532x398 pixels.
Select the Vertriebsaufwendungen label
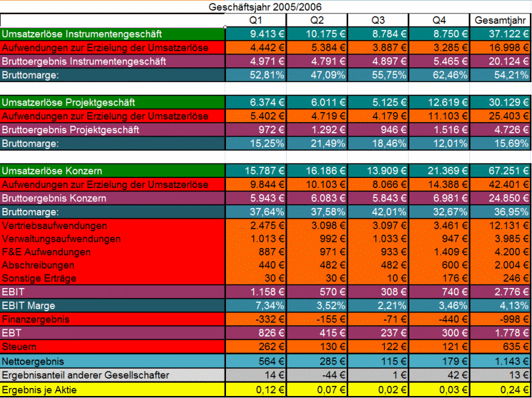[113, 225]
